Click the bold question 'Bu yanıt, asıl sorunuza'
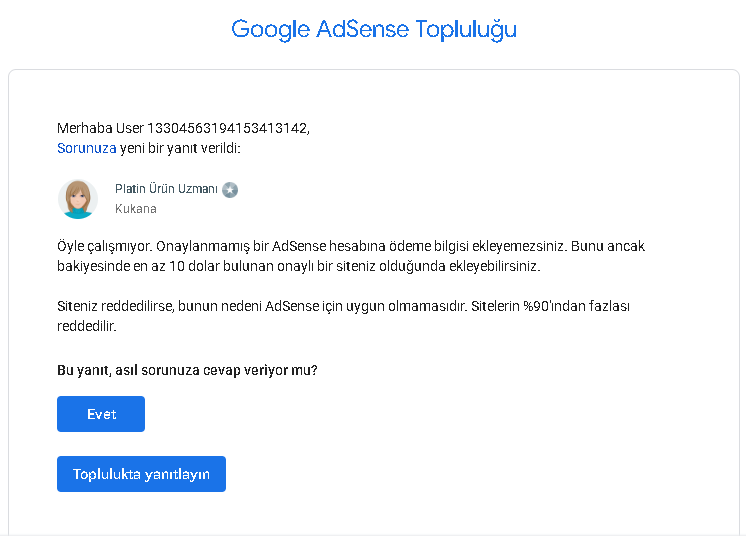Image resolution: width=746 pixels, height=537 pixels. [187, 370]
